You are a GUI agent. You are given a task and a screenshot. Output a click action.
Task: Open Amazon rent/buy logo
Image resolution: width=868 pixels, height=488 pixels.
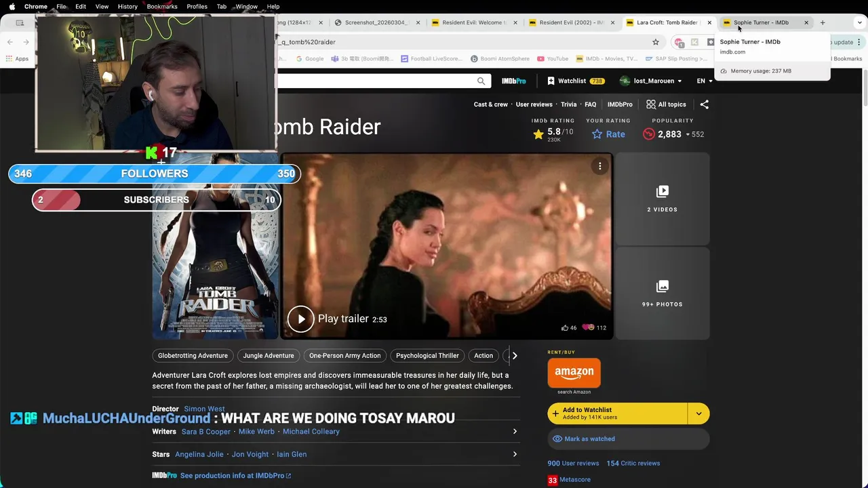point(574,372)
